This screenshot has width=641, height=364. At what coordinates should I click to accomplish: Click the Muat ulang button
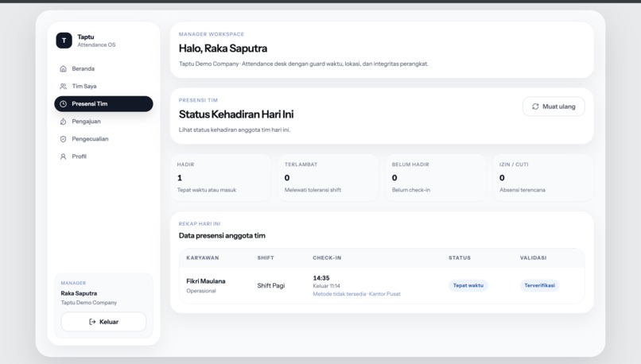click(554, 106)
